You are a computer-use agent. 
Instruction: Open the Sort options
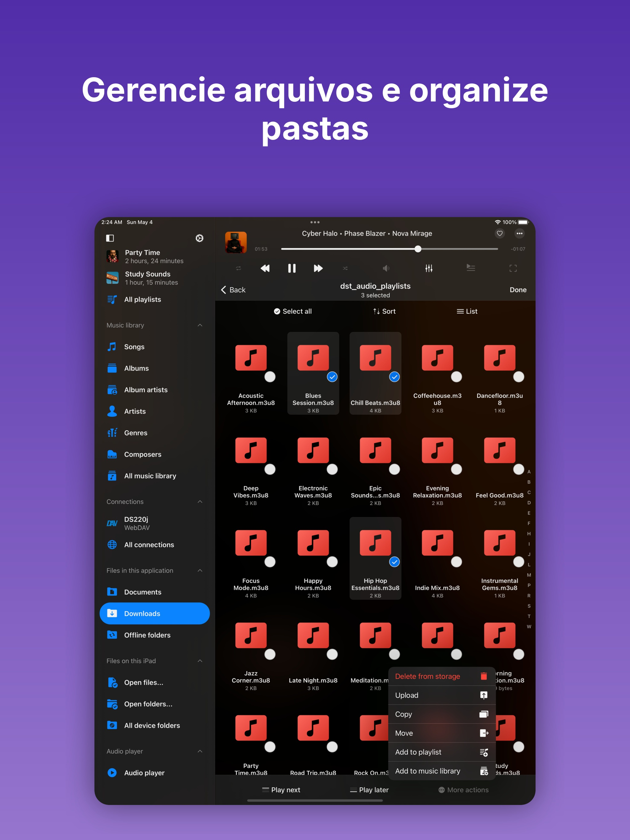pyautogui.click(x=384, y=311)
